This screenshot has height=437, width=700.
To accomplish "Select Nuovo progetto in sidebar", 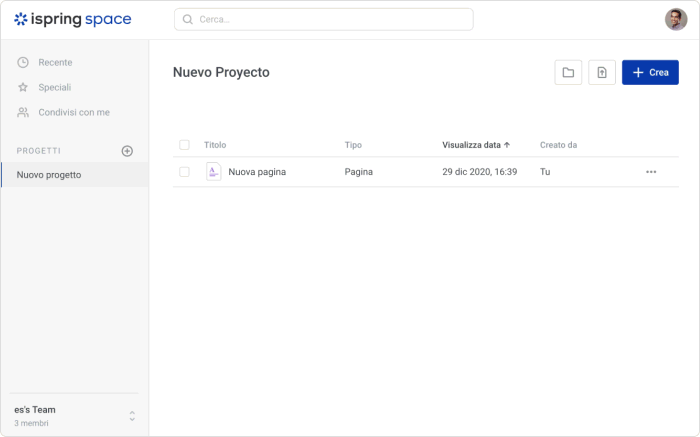I will (75, 175).
